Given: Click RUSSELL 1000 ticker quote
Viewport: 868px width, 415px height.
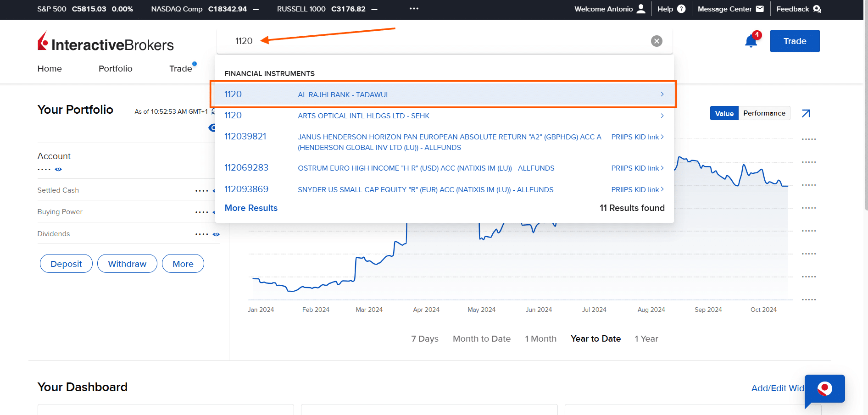Looking at the screenshot, I should pos(327,9).
